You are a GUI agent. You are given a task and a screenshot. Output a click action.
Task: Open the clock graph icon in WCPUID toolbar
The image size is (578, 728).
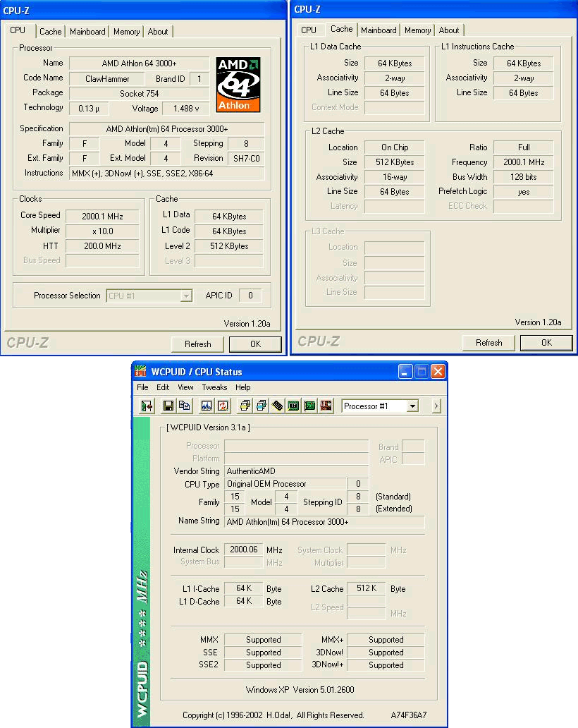click(x=207, y=406)
